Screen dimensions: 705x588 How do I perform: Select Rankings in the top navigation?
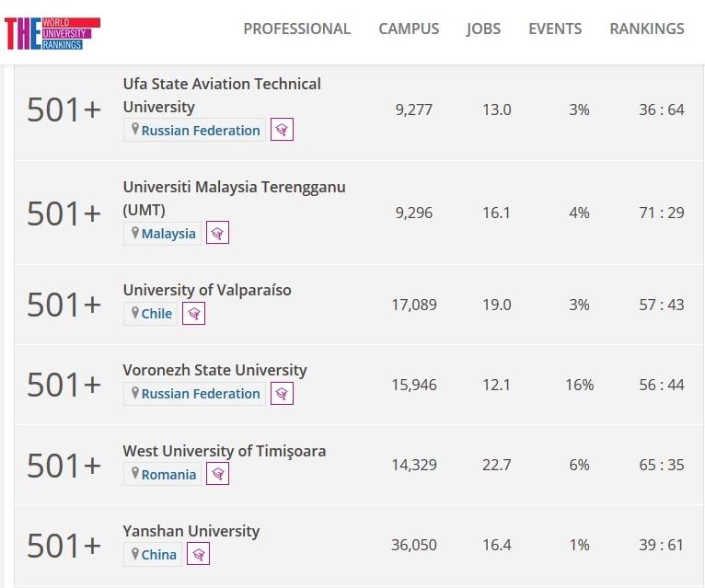coord(647,29)
